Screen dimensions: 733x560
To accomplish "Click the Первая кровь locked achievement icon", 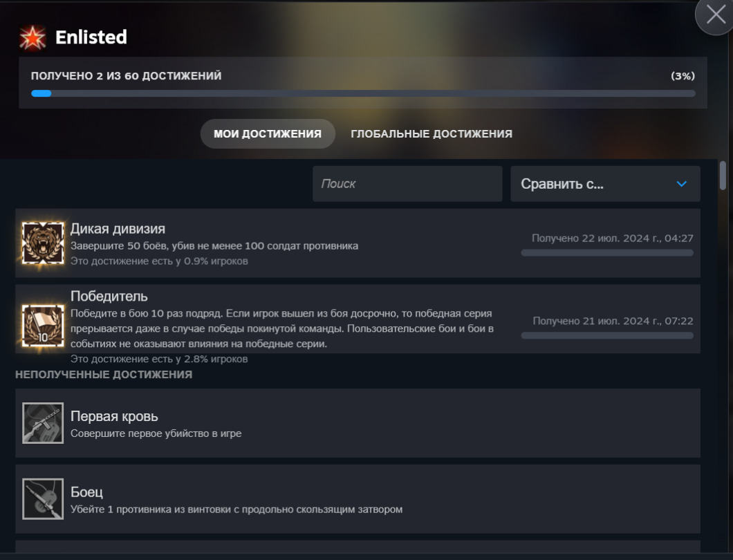I will click(x=43, y=423).
